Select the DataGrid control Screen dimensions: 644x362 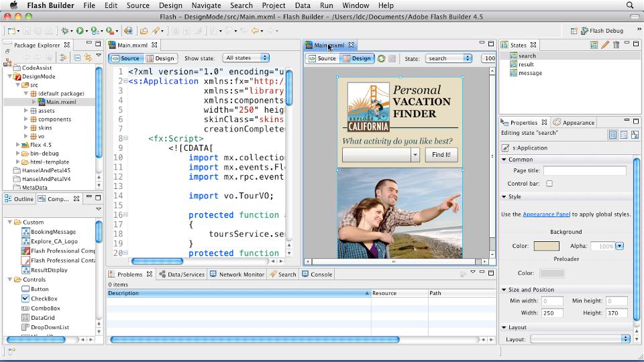coord(43,318)
